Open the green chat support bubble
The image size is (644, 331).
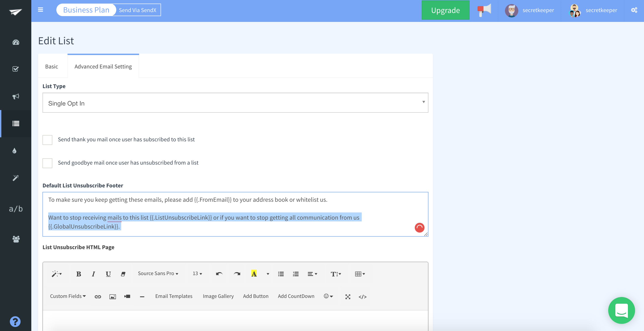tap(621, 310)
